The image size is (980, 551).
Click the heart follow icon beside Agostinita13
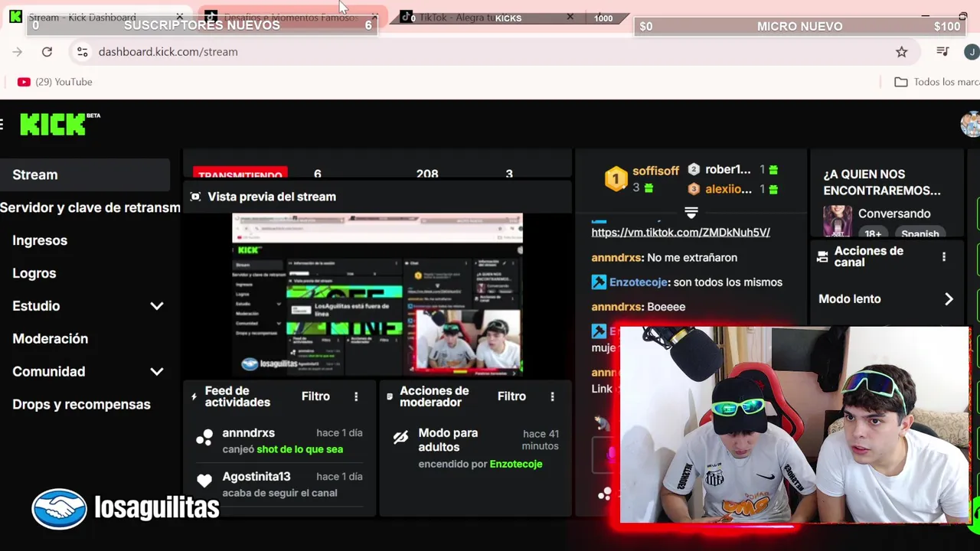[204, 481]
